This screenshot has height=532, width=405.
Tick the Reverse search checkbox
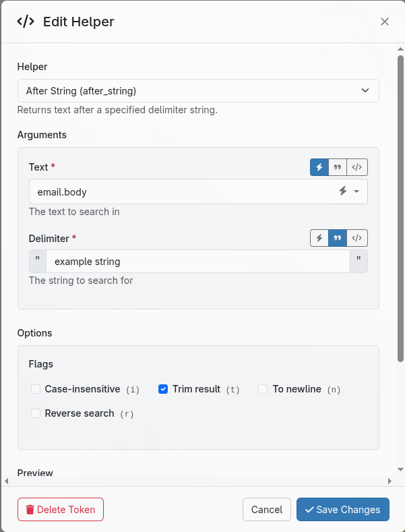coord(36,413)
